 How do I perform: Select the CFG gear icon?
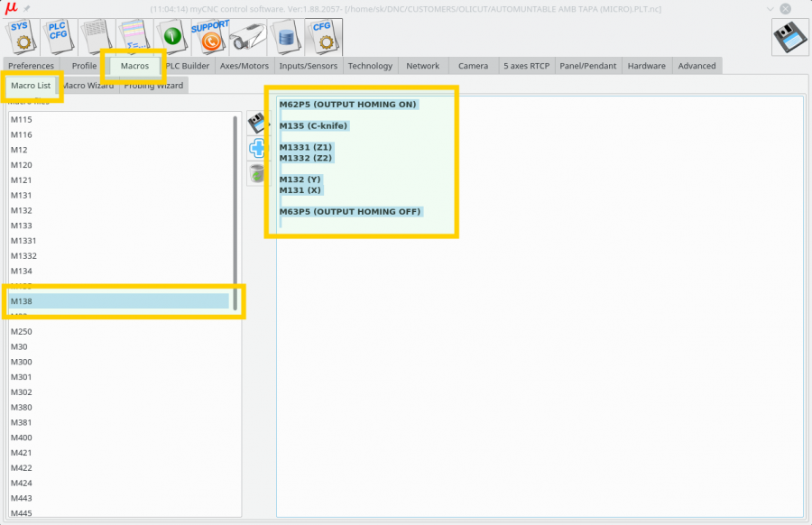[322, 37]
